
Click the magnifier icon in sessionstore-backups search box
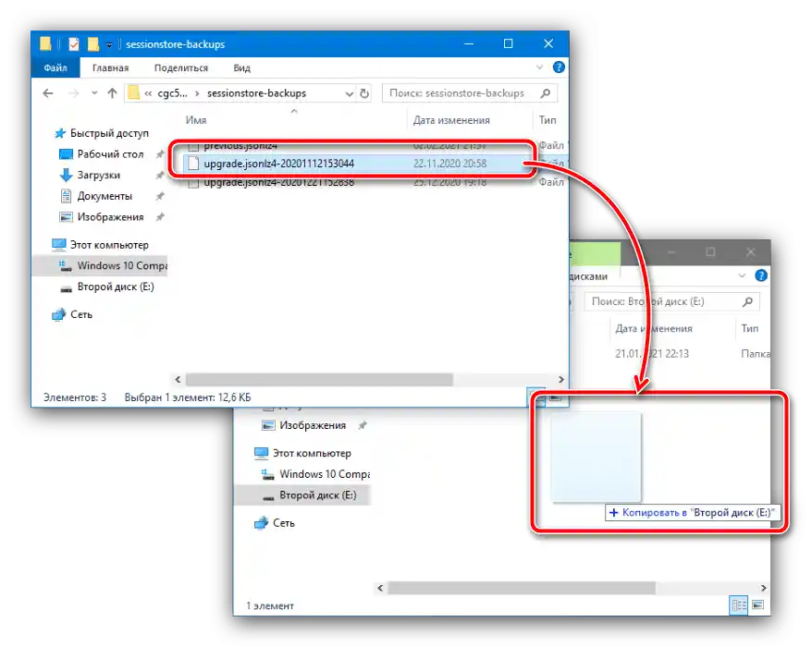click(546, 93)
